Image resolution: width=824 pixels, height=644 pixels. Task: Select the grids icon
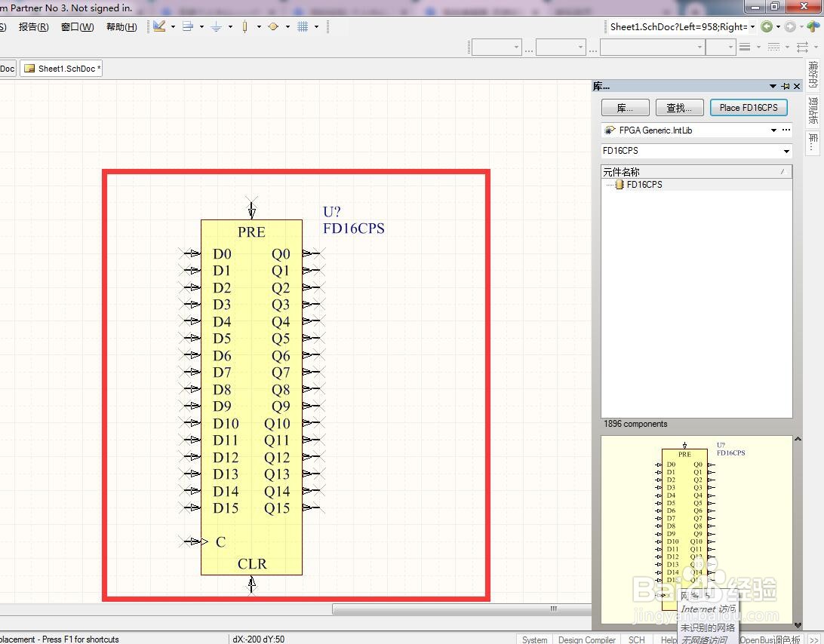click(x=303, y=26)
